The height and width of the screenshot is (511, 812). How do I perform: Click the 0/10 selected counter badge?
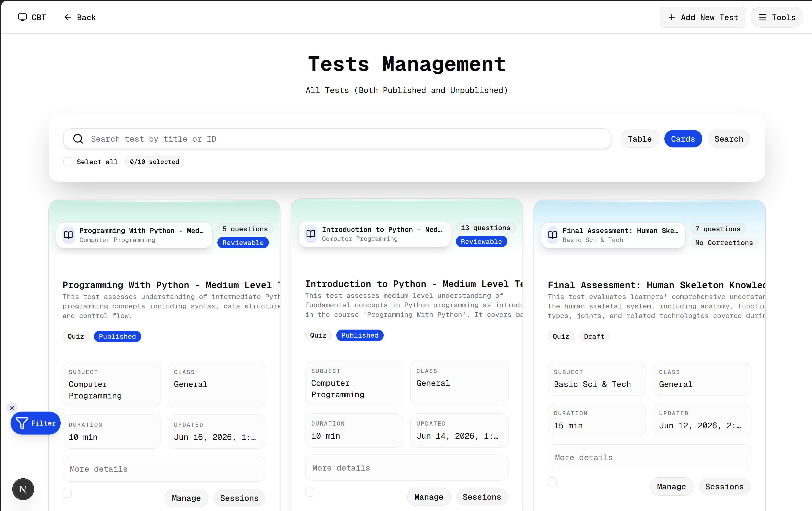coord(155,161)
